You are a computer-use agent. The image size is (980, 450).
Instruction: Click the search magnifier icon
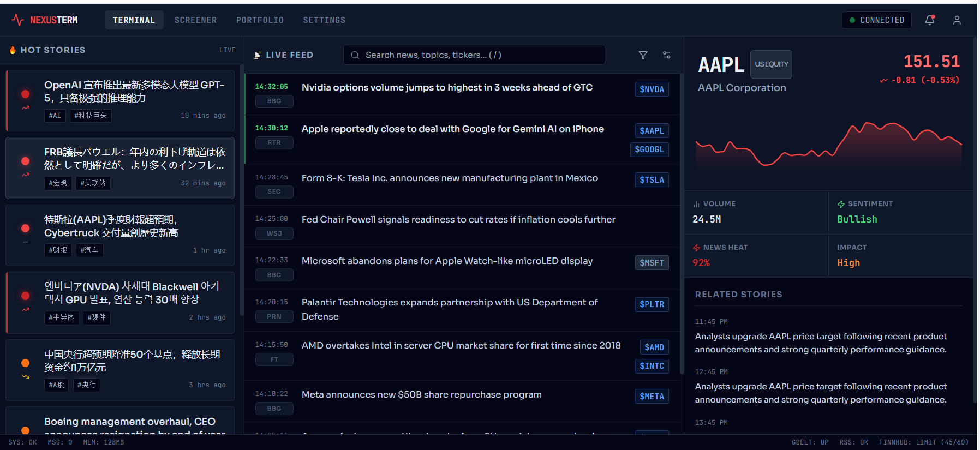(355, 55)
